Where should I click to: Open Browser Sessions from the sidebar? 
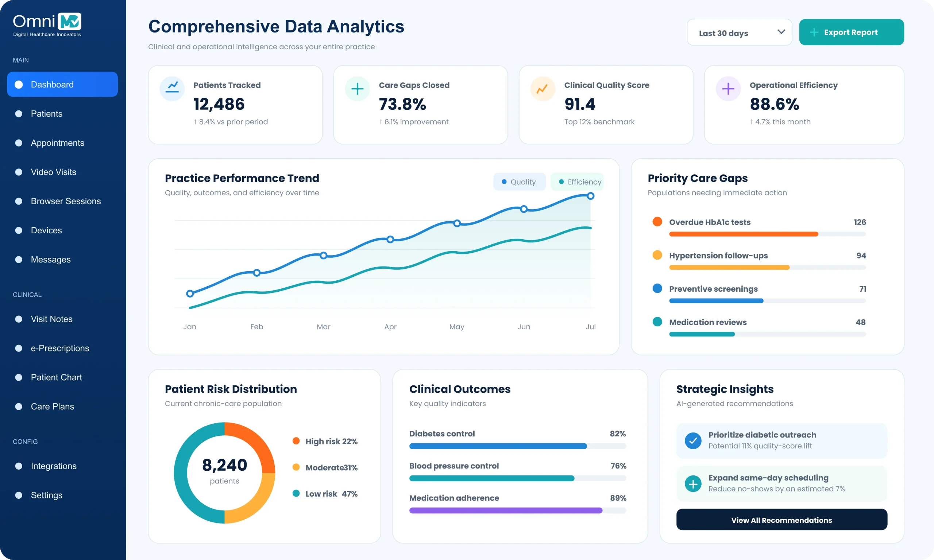tap(62, 201)
